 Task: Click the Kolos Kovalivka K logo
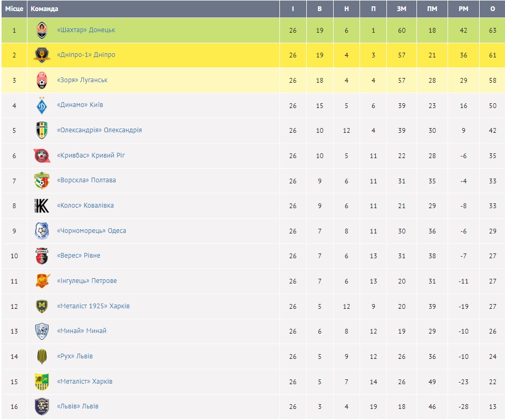click(42, 206)
